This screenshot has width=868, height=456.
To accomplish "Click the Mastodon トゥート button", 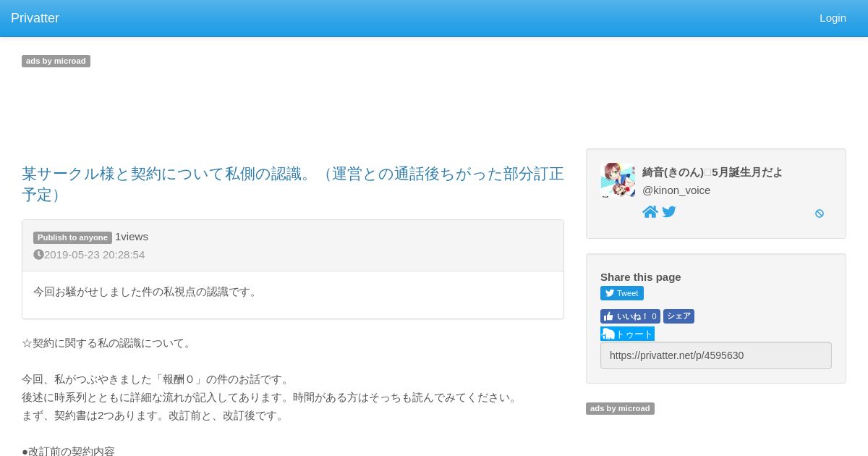I will pyautogui.click(x=627, y=334).
